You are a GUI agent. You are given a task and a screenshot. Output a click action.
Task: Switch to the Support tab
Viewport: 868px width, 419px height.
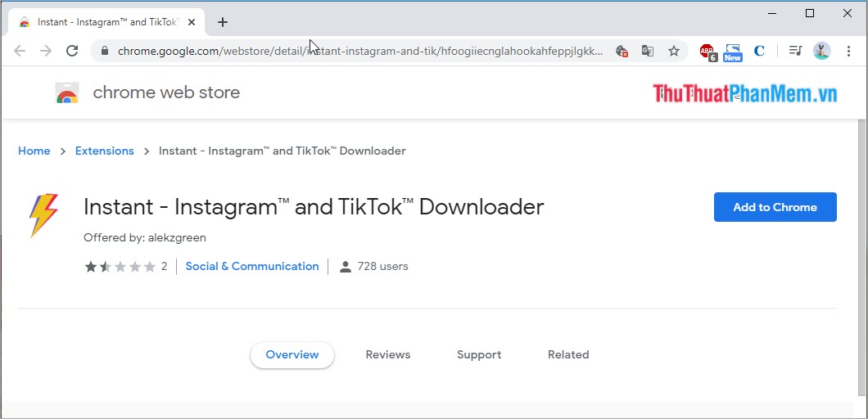(x=479, y=355)
